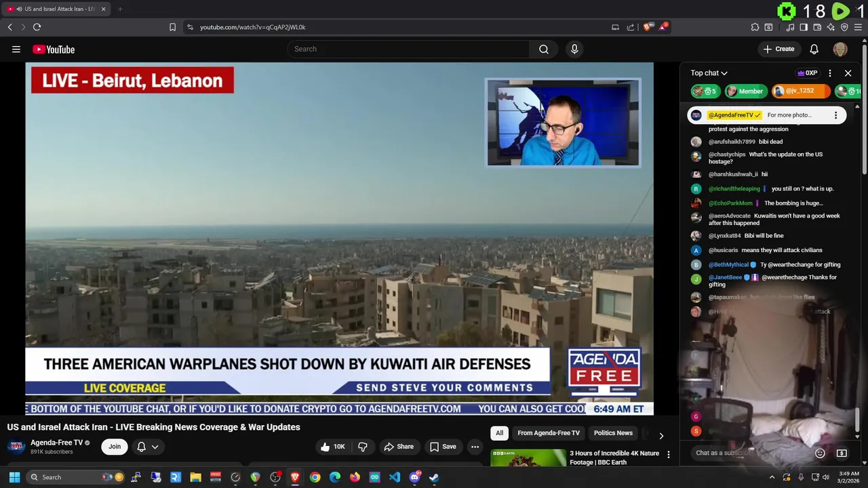Close the US and Israel Attack Iran tab
Screen dimensions: 868x488
tap(103, 9)
